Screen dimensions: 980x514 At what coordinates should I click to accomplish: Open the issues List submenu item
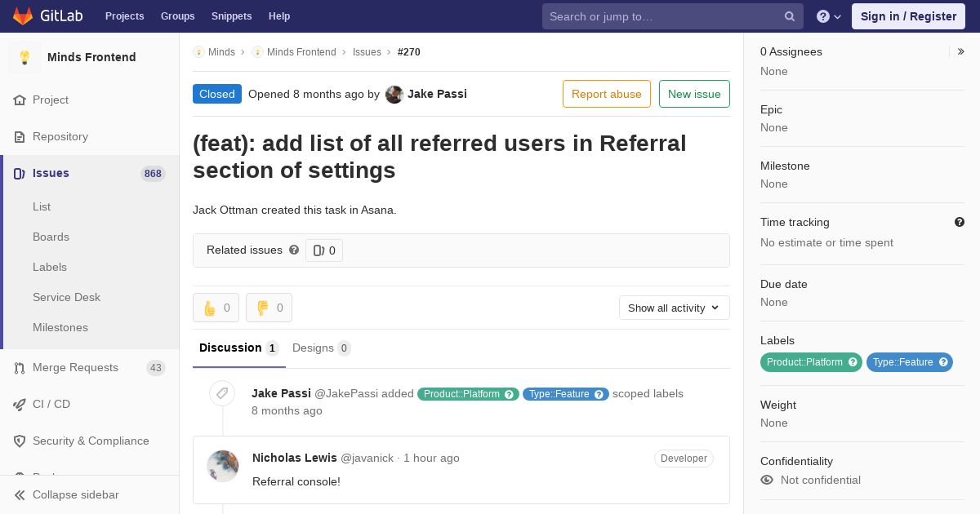[42, 206]
